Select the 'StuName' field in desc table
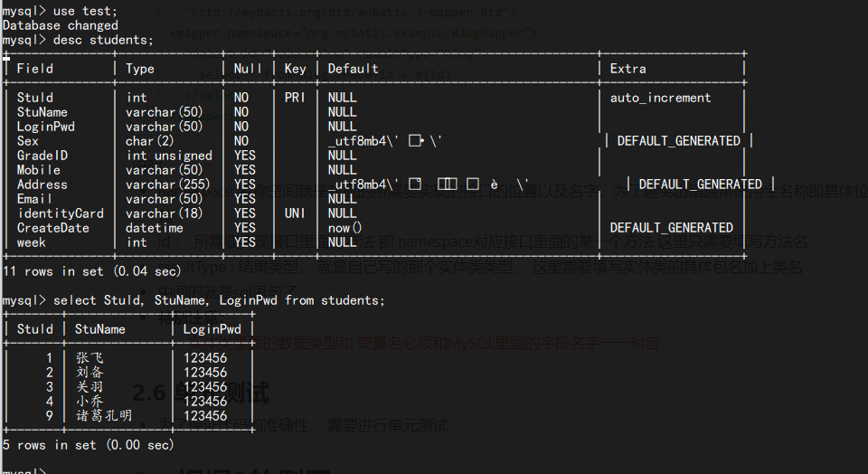868x474 pixels. point(42,112)
